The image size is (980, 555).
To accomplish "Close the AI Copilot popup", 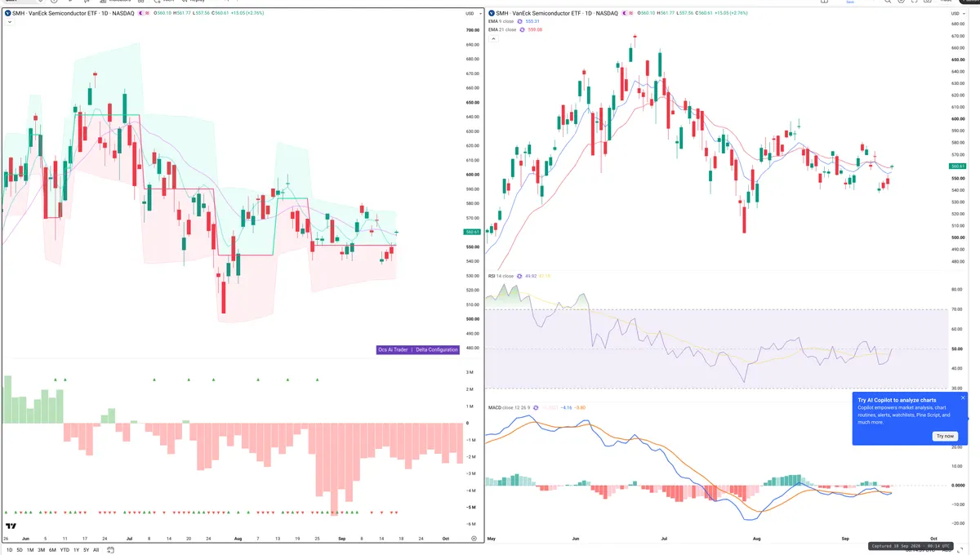I will (x=963, y=397).
